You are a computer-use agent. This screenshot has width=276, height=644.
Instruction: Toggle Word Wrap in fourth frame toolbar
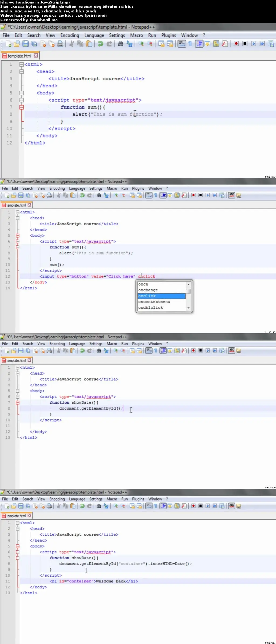(149, 506)
